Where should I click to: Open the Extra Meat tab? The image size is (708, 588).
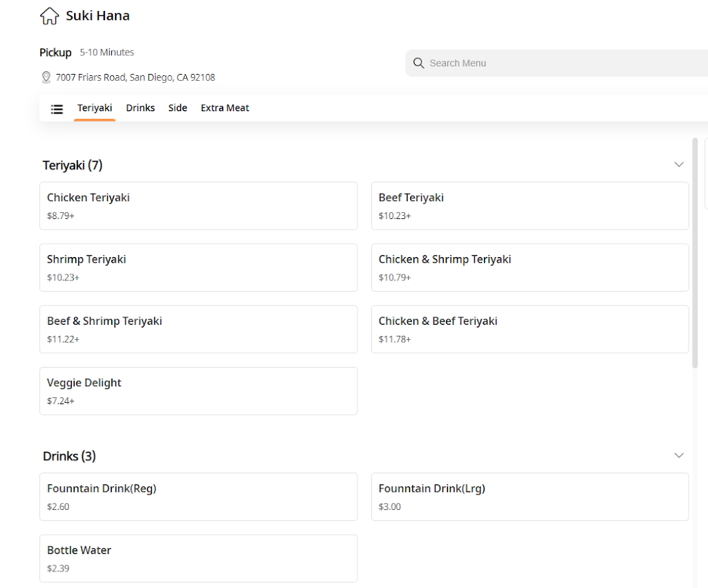tap(225, 108)
